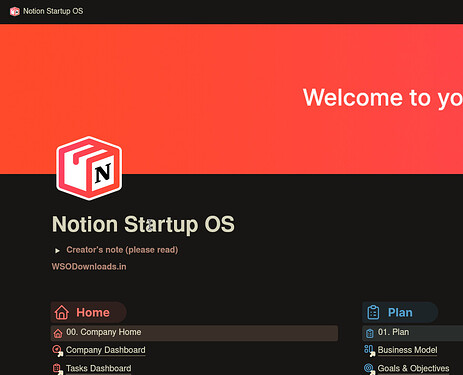Image resolution: width=463 pixels, height=375 pixels.
Task: Click the Tasks Dashboard clipboard icon
Action: point(58,369)
